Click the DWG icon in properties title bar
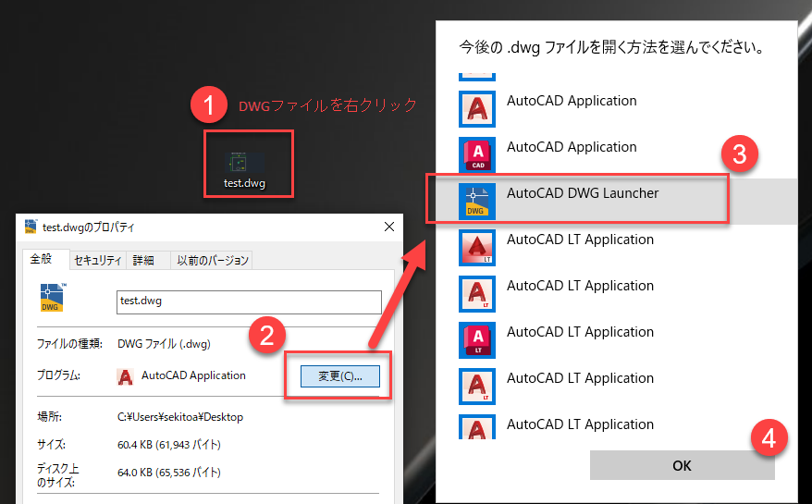812x504 pixels. click(x=31, y=227)
